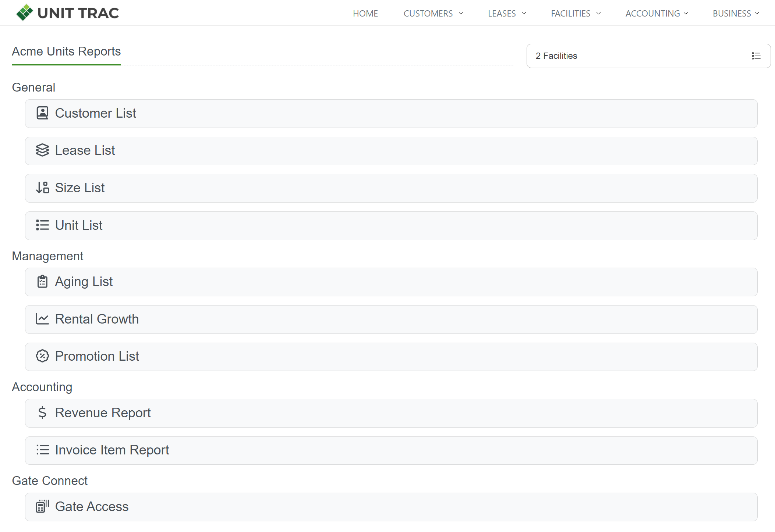775x532 pixels.
Task: Go to the Home page
Action: coord(365,14)
